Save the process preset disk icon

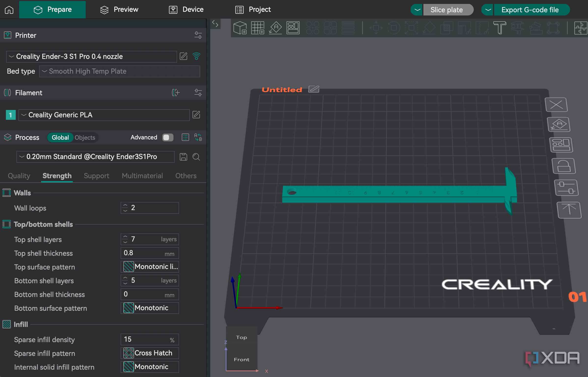(183, 157)
